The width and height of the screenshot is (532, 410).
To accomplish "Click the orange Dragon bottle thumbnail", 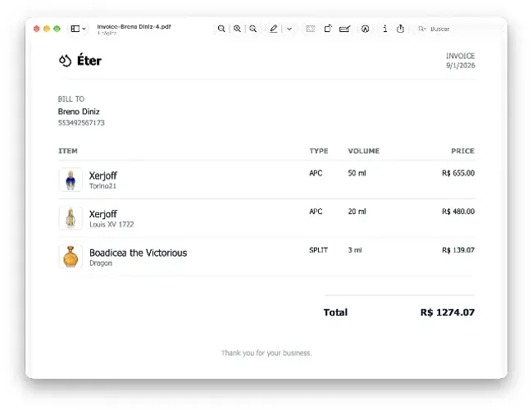I will pos(70,257).
